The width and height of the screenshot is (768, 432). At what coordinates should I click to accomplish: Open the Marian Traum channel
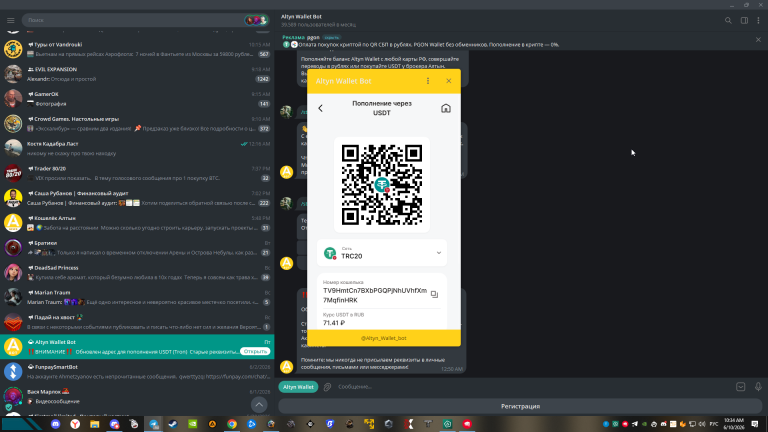pos(137,297)
